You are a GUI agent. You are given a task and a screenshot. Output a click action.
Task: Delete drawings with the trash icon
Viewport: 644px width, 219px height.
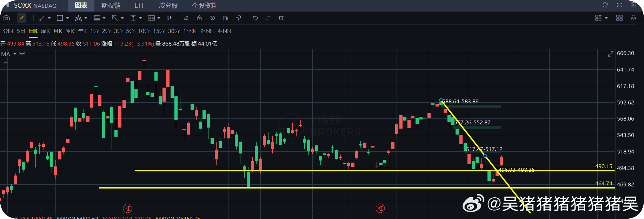281,18
